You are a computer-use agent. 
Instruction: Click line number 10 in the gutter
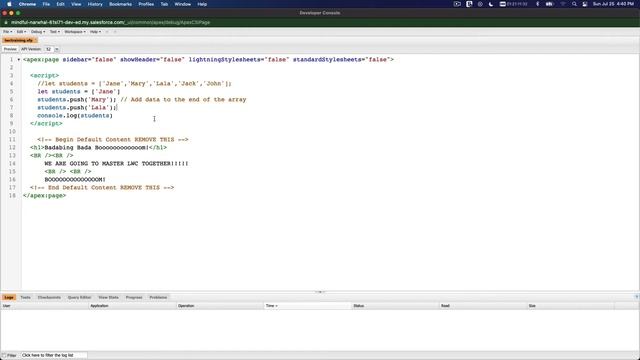click(12, 132)
